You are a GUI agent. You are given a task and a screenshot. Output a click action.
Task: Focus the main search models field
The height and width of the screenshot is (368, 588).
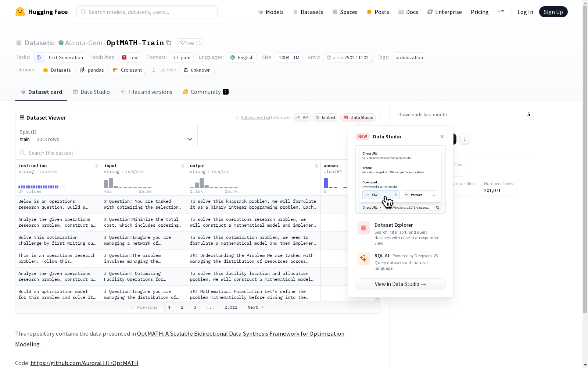pos(147,12)
